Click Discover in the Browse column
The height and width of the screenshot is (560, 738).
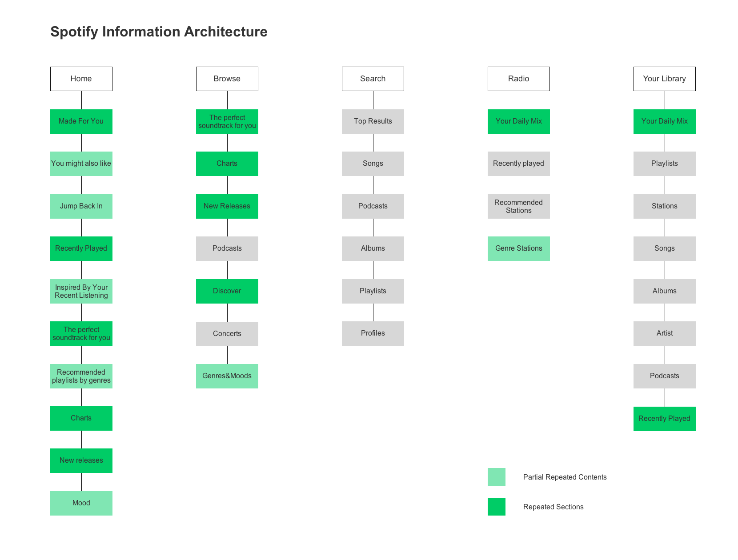coord(227,291)
